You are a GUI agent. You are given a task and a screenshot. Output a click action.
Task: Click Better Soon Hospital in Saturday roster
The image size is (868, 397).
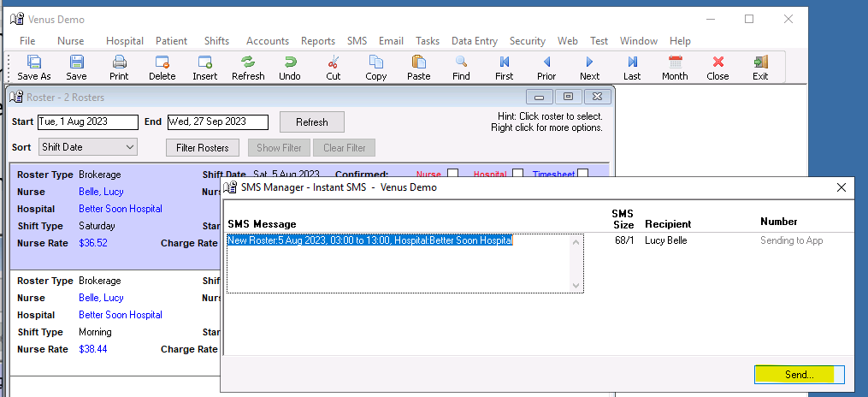point(120,209)
